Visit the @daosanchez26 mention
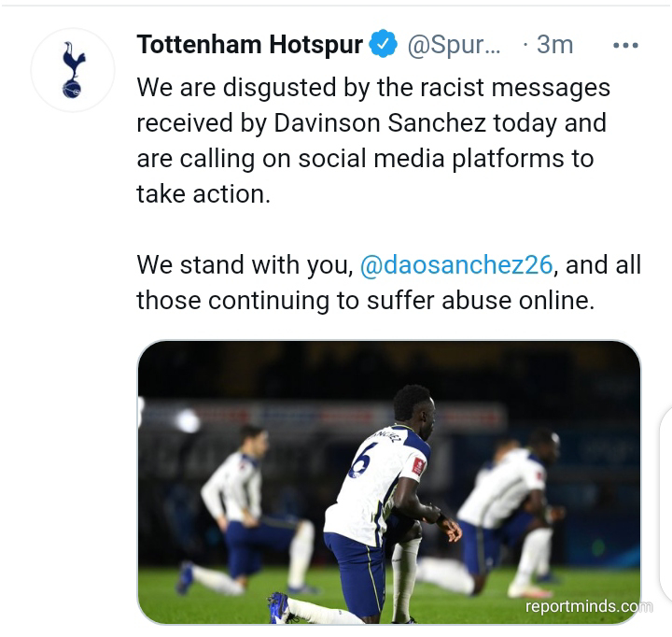This screenshot has height=637, width=672. 456,264
